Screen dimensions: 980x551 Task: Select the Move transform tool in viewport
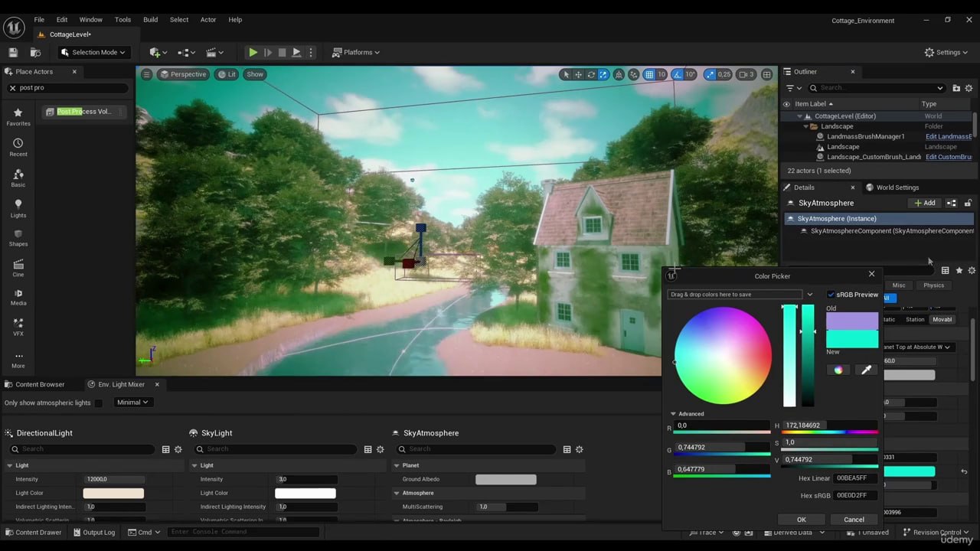point(578,74)
